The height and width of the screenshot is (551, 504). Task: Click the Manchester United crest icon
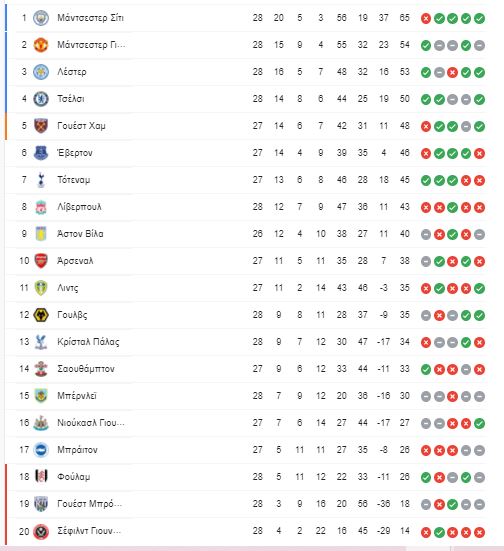[41, 45]
